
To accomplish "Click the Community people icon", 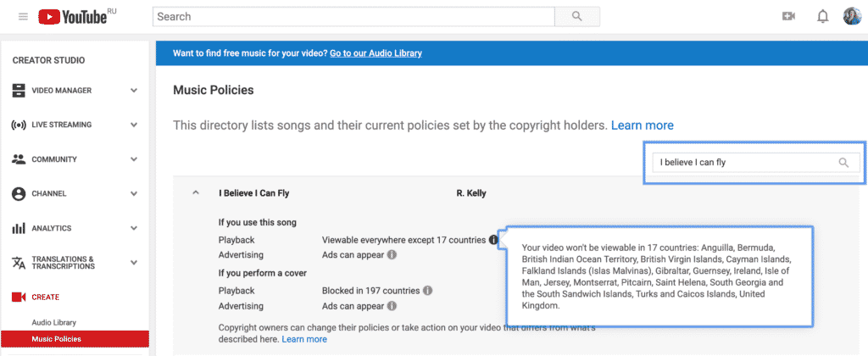I will (x=19, y=159).
